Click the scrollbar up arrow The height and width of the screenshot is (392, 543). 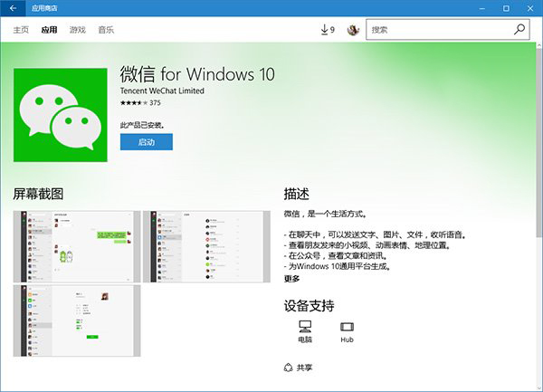click(539, 45)
